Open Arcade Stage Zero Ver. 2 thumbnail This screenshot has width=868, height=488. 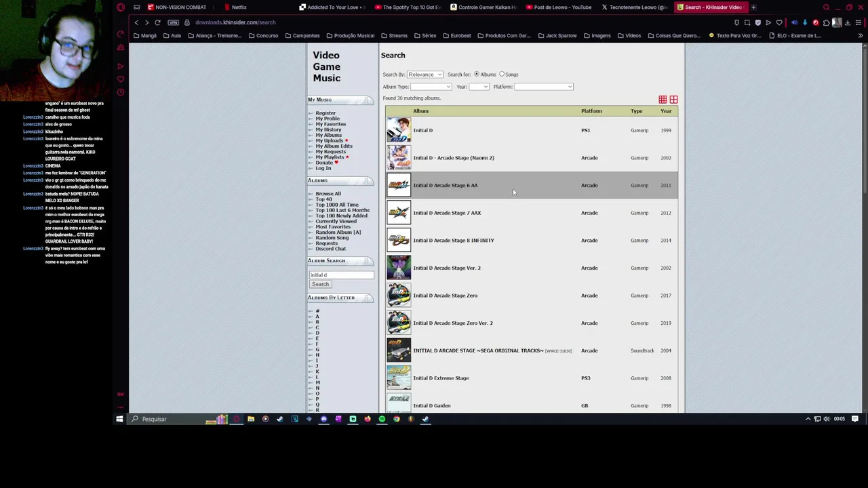coord(399,323)
